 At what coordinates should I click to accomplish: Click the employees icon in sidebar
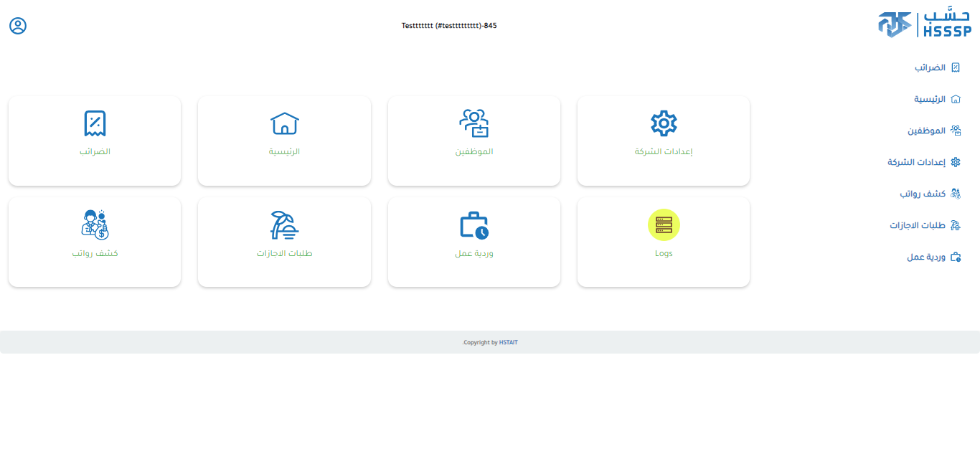coord(956,131)
